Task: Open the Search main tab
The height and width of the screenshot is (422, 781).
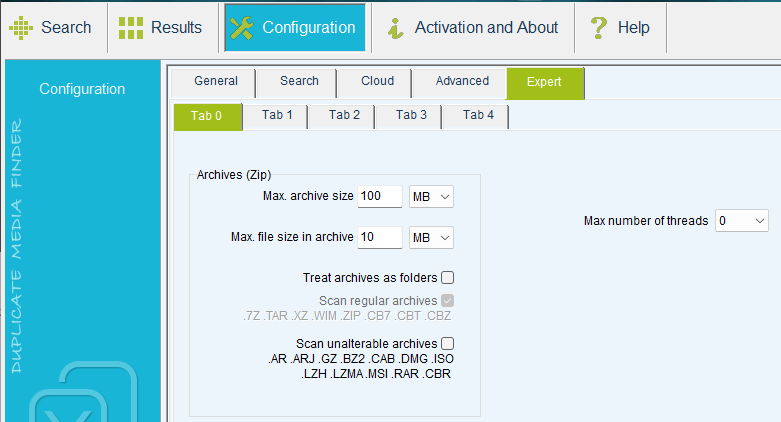Action: tap(54, 27)
